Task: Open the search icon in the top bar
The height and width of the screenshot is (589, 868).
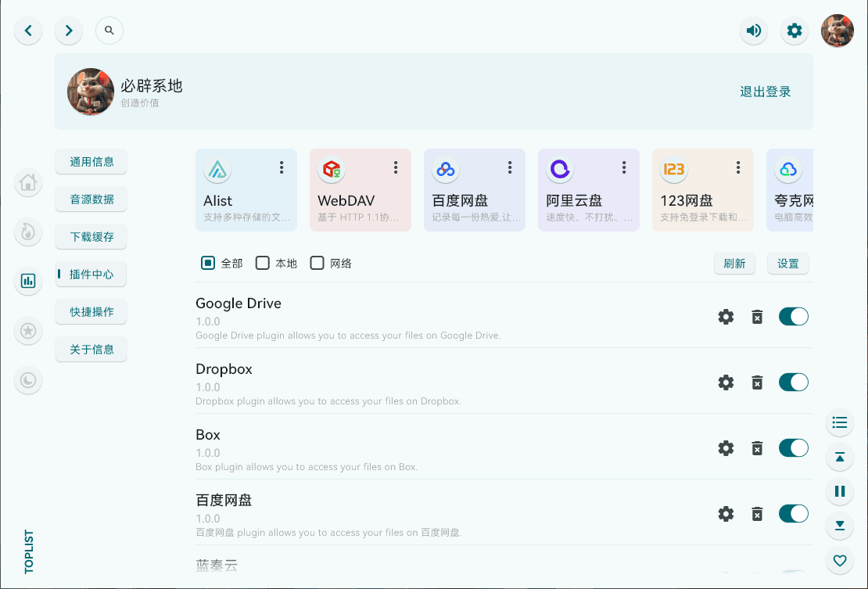Action: pyautogui.click(x=109, y=31)
